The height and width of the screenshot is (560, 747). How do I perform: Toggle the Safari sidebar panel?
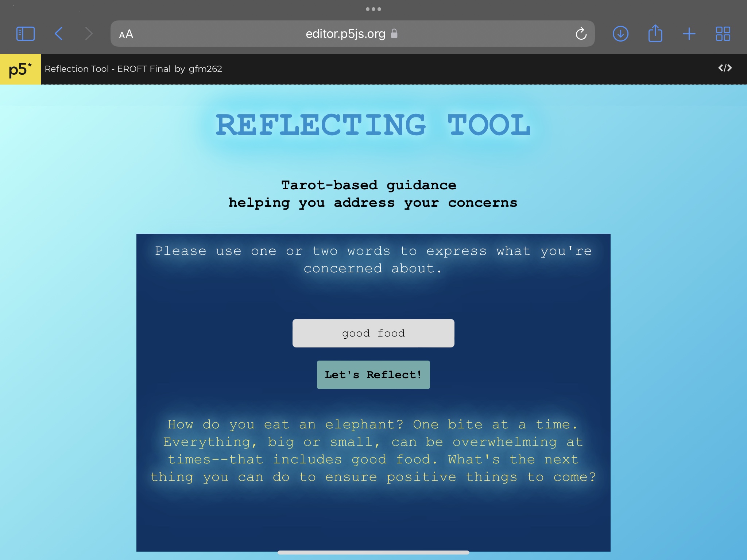coord(26,34)
